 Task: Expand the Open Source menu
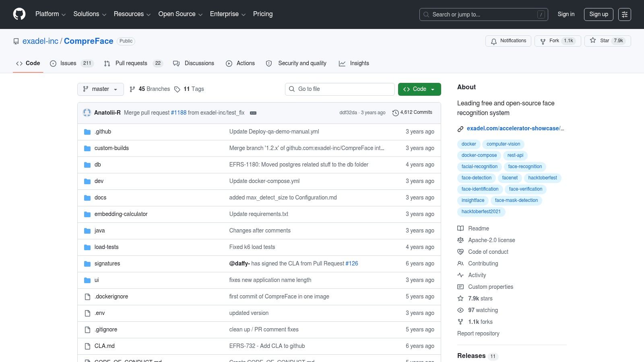tap(180, 14)
